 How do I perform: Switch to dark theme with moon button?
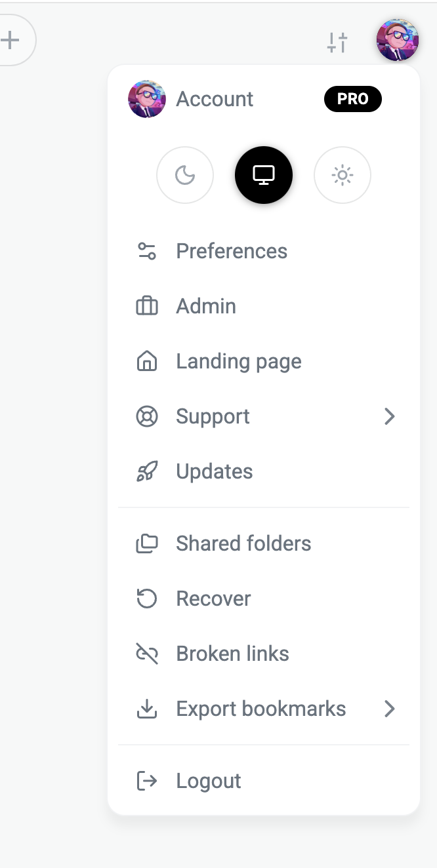click(185, 175)
